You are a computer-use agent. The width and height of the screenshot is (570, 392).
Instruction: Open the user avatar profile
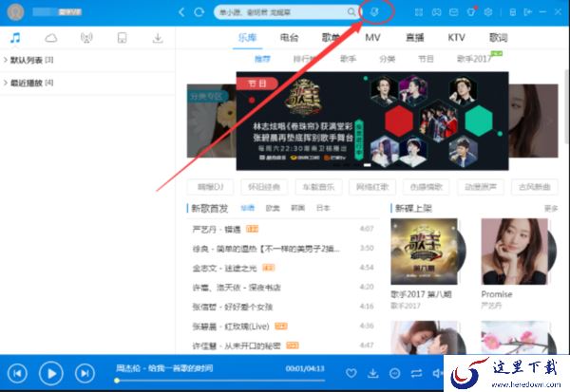tap(15, 12)
